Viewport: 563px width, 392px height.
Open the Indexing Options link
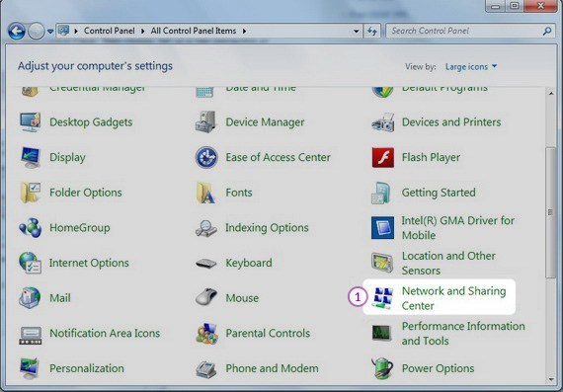tap(267, 227)
